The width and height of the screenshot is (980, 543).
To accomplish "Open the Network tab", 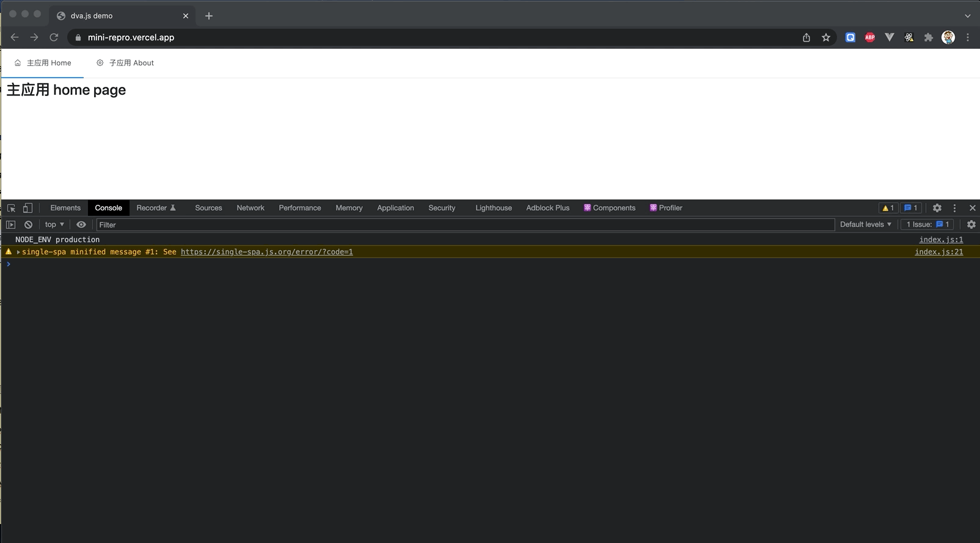I will 250,208.
